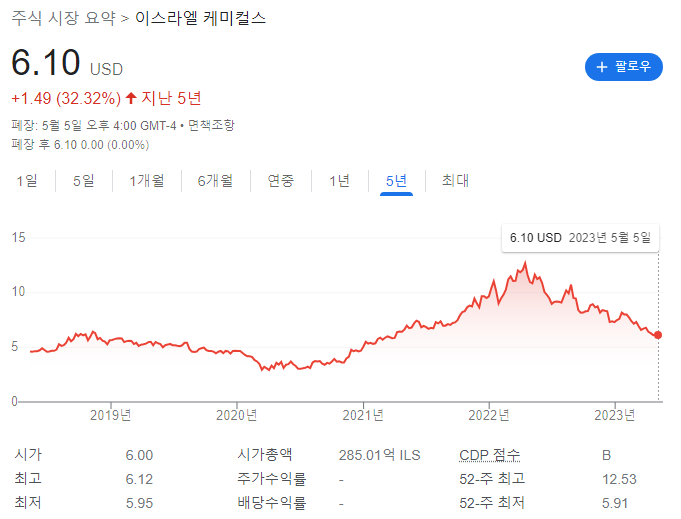Click the 2019년 axis label
This screenshot has width=681, height=519.
coord(111,415)
